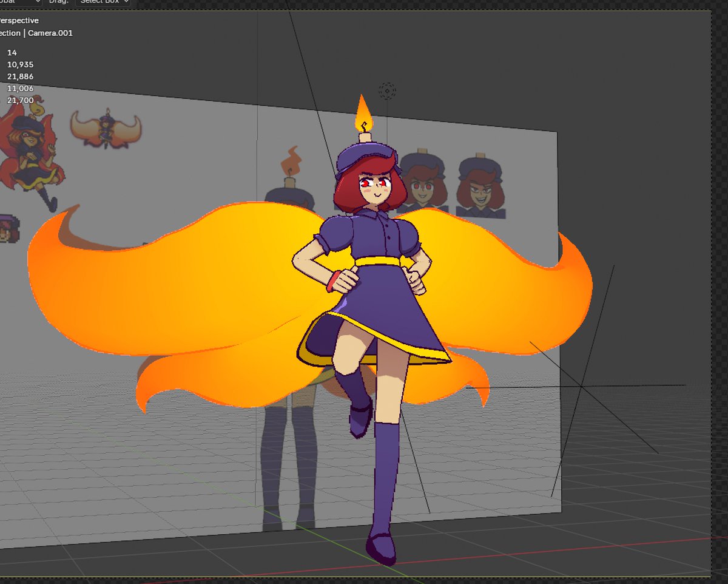The image size is (728, 584).
Task: Click the statistics value "21,700"
Action: [20, 100]
